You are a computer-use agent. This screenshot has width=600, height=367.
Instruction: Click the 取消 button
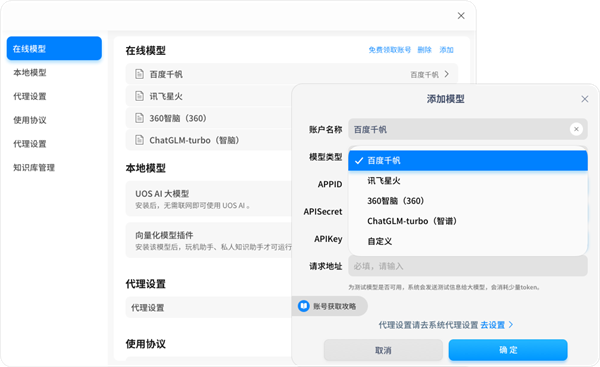point(383,350)
